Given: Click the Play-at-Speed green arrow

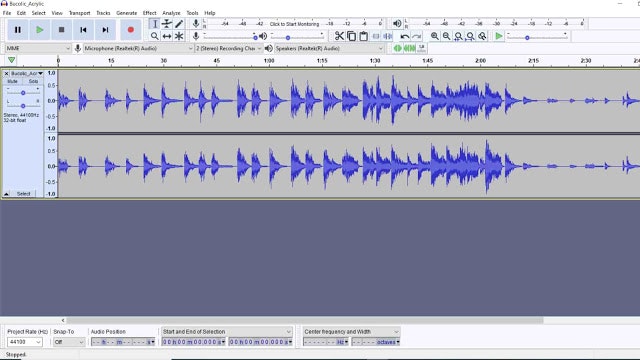Looking at the screenshot, I should (498, 36).
